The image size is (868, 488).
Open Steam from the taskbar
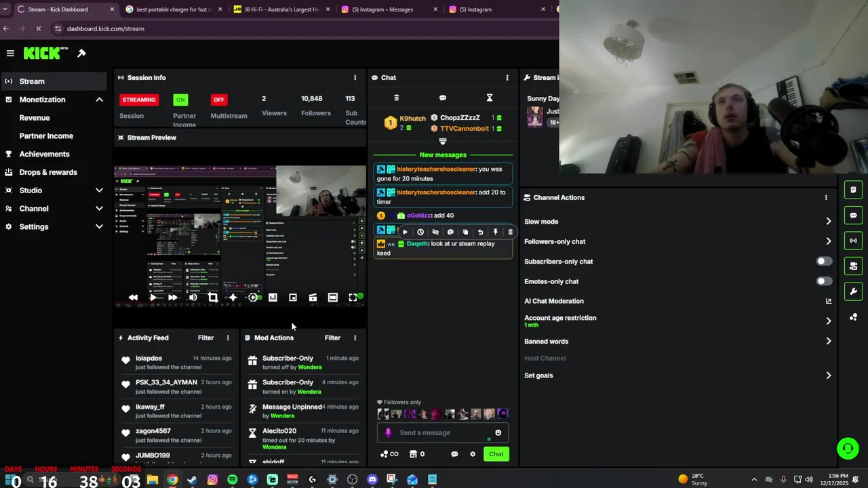click(x=193, y=480)
